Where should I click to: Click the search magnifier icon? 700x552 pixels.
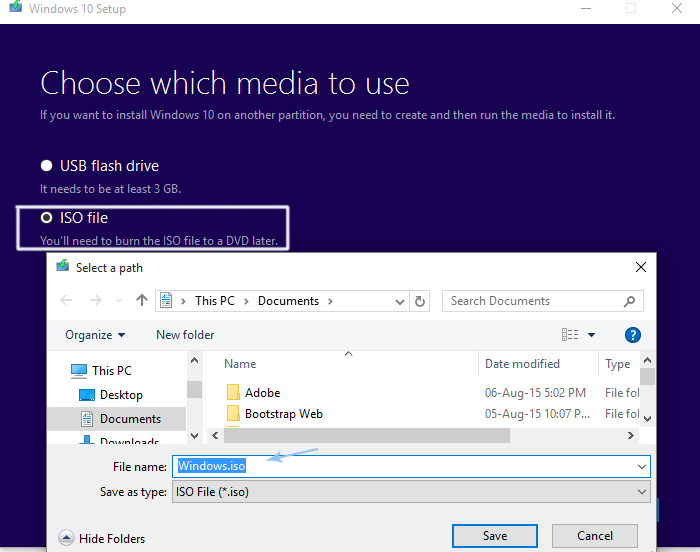[x=629, y=301]
